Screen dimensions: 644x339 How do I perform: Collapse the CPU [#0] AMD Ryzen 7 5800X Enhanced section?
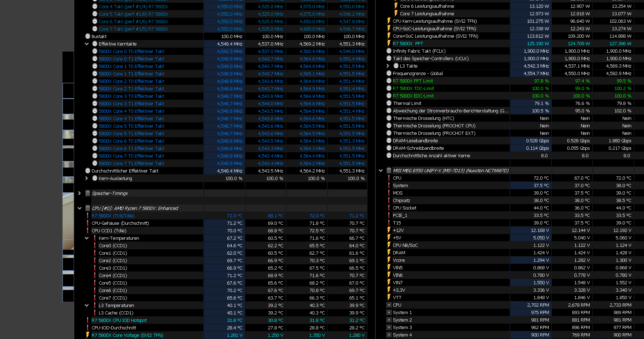80,208
